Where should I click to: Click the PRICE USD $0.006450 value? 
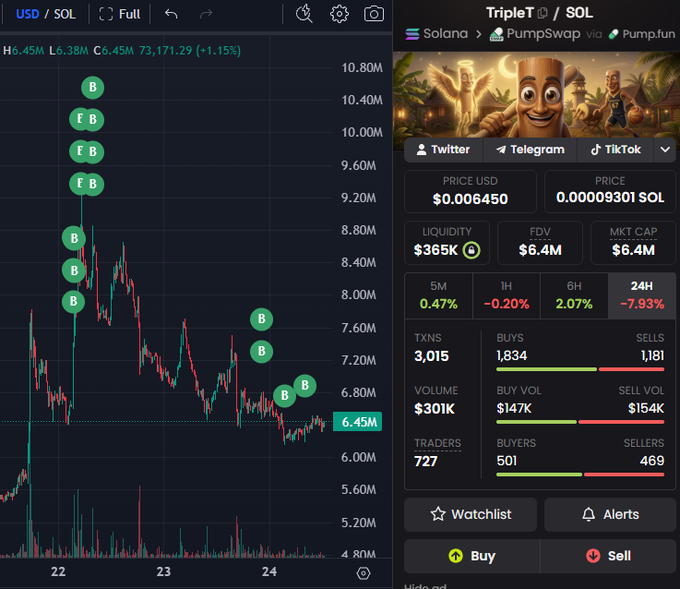470,199
